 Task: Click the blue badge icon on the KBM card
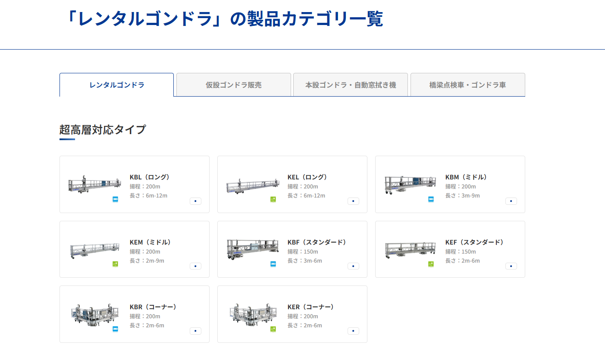430,200
